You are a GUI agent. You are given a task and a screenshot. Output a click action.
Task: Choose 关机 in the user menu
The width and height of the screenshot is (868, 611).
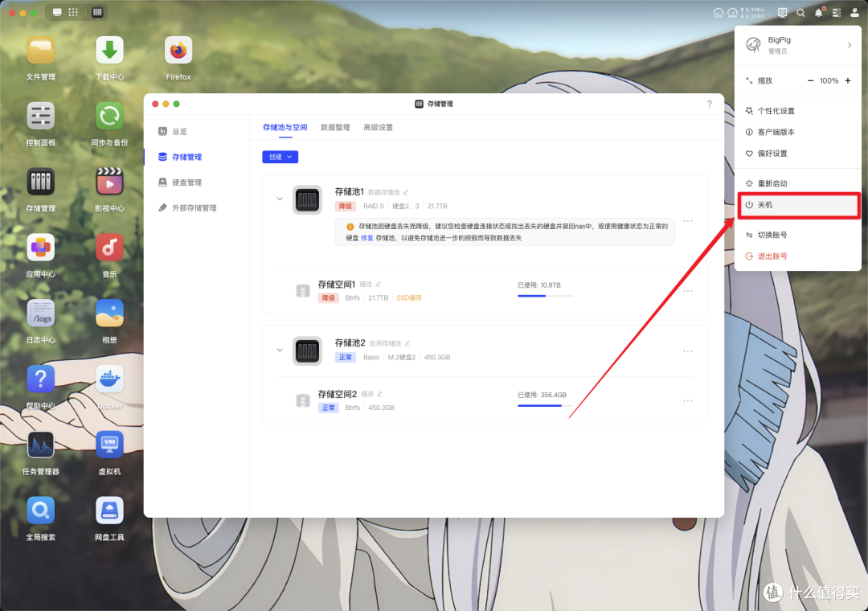(798, 205)
